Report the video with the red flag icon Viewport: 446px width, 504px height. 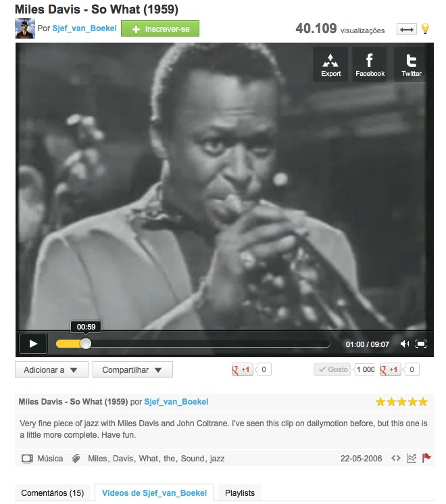pyautogui.click(x=426, y=458)
